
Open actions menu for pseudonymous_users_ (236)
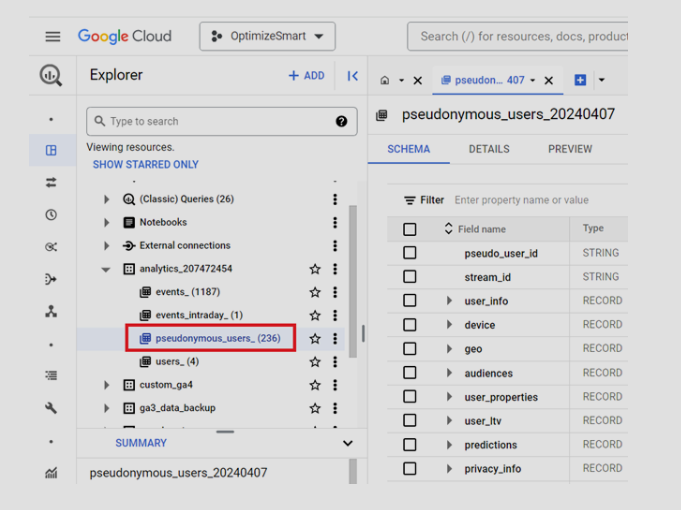coord(335,338)
